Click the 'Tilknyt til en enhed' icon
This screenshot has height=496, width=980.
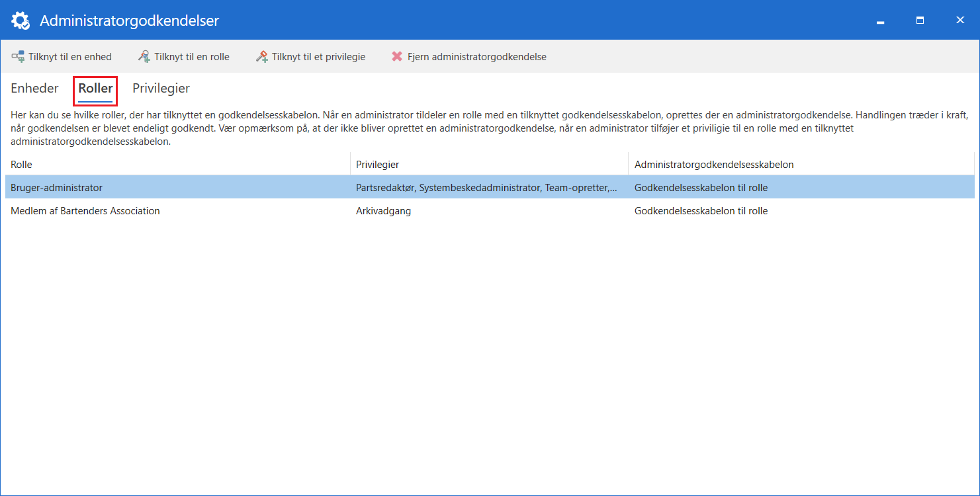point(18,57)
